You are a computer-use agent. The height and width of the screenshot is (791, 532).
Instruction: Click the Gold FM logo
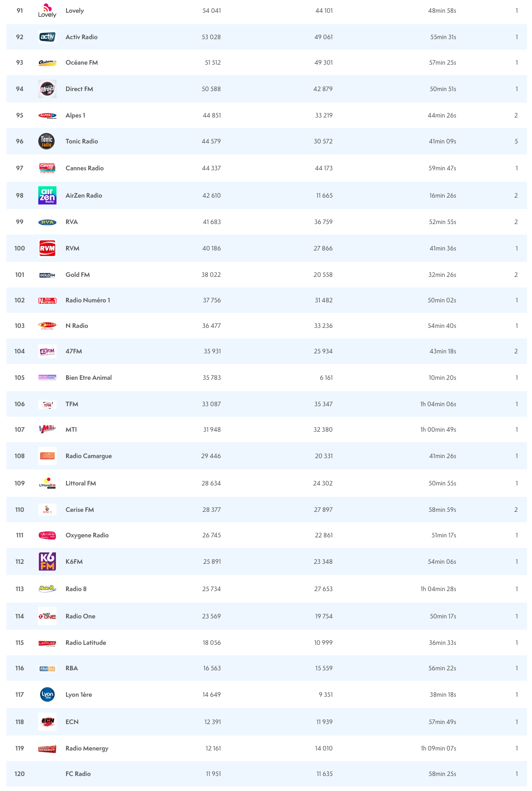[x=47, y=275]
